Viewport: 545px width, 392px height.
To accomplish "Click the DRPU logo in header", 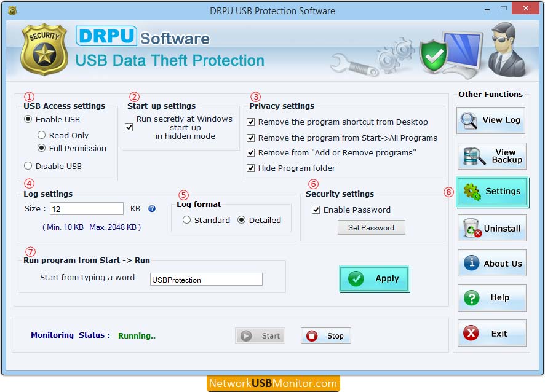I will tap(106, 36).
